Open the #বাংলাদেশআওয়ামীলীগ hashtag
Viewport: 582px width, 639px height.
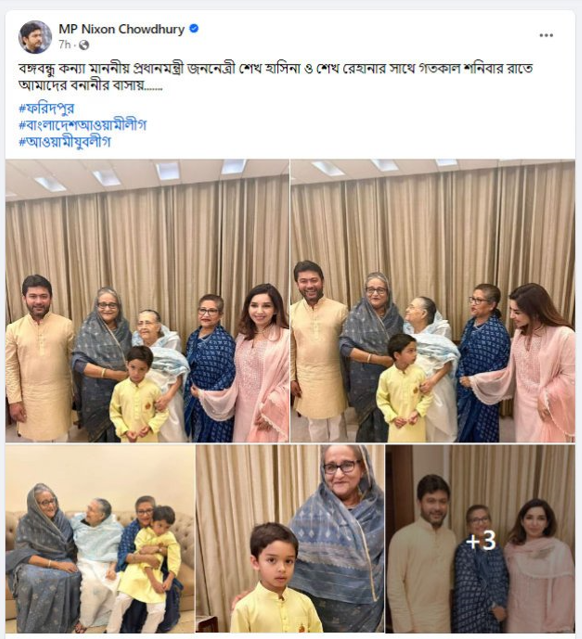coord(83,125)
